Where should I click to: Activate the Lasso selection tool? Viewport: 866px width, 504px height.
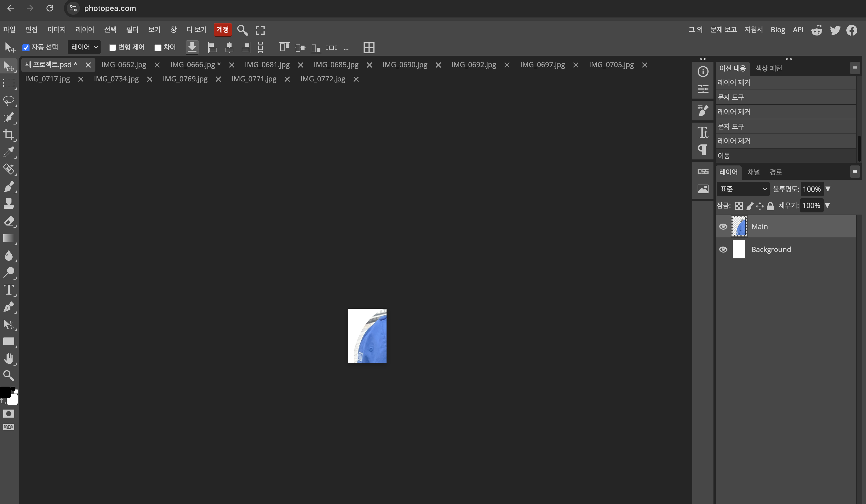point(9,100)
